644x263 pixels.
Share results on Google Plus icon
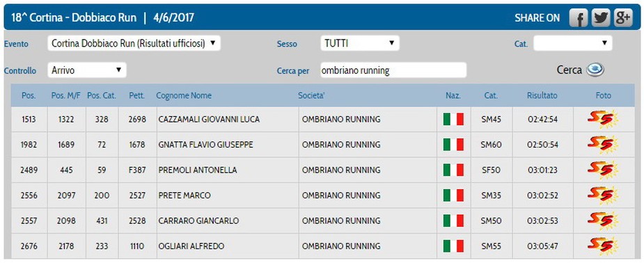click(623, 18)
